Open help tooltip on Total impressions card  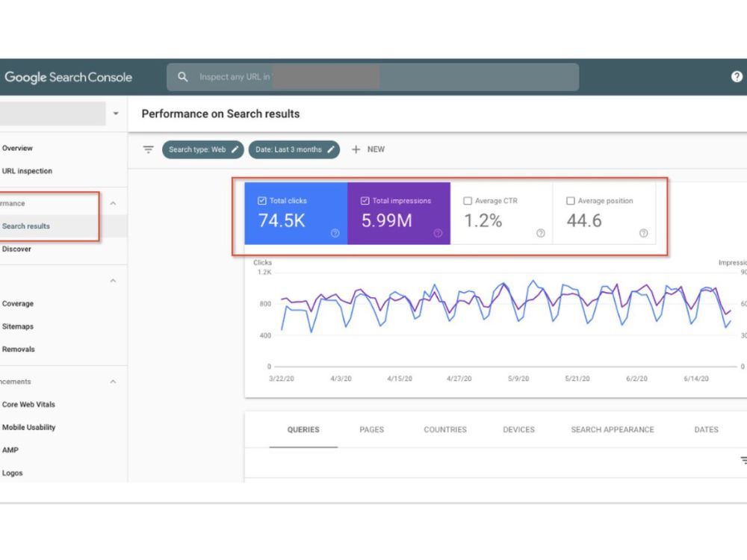click(x=438, y=233)
